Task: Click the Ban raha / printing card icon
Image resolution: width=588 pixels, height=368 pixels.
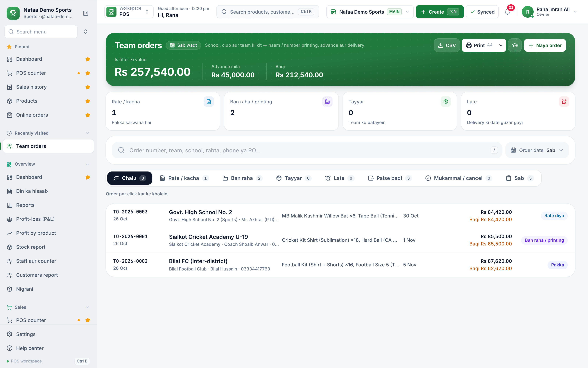Action: click(327, 102)
